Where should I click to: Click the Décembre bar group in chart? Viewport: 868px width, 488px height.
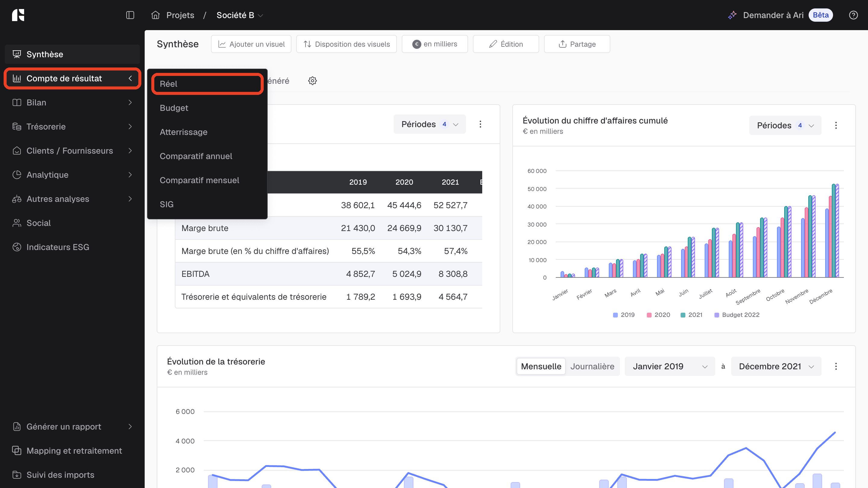coord(832,231)
